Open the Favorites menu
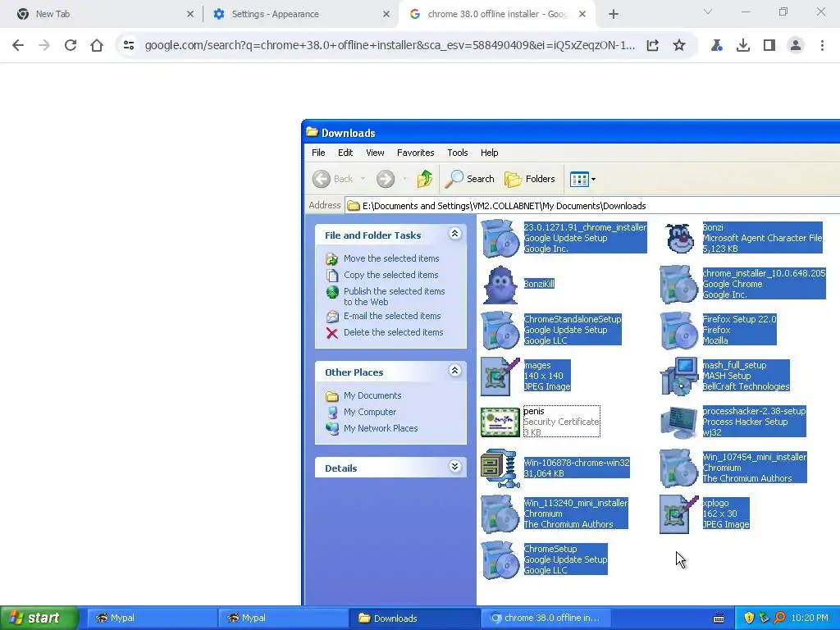 pyautogui.click(x=415, y=153)
